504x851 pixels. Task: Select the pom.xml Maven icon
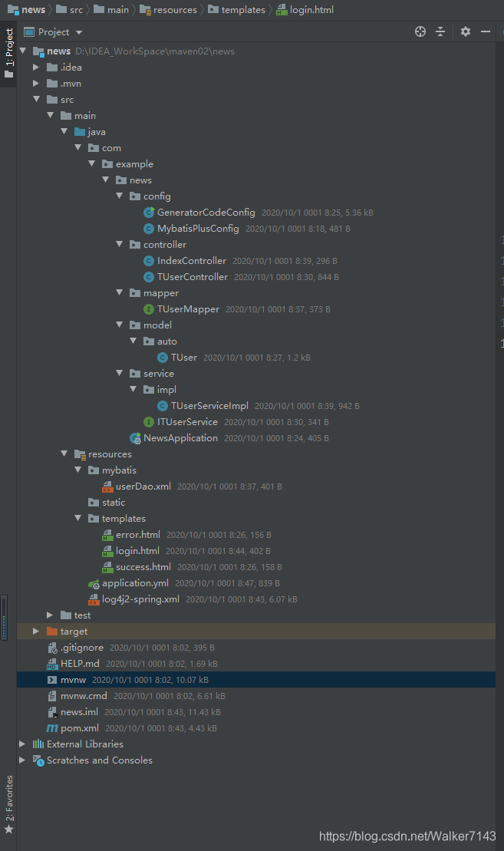point(52,727)
